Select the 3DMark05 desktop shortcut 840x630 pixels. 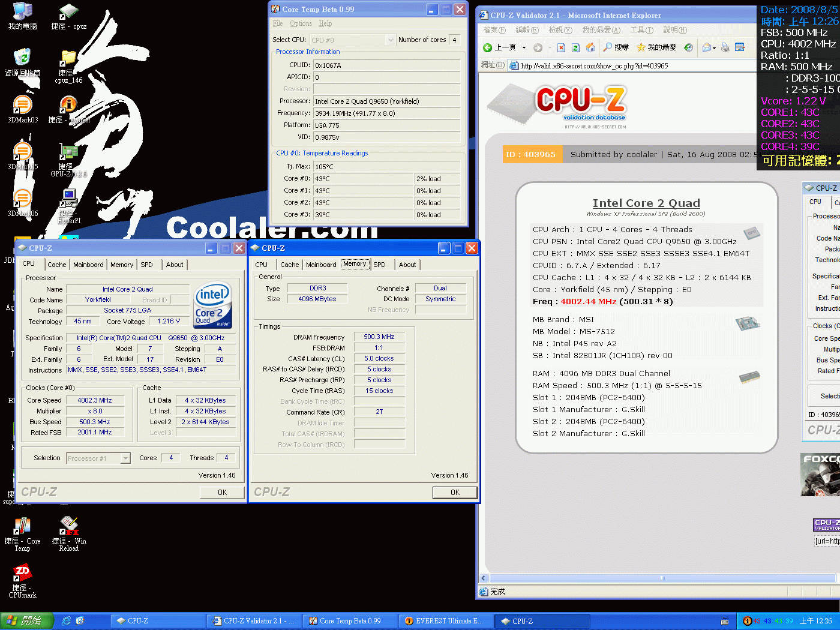(22, 156)
